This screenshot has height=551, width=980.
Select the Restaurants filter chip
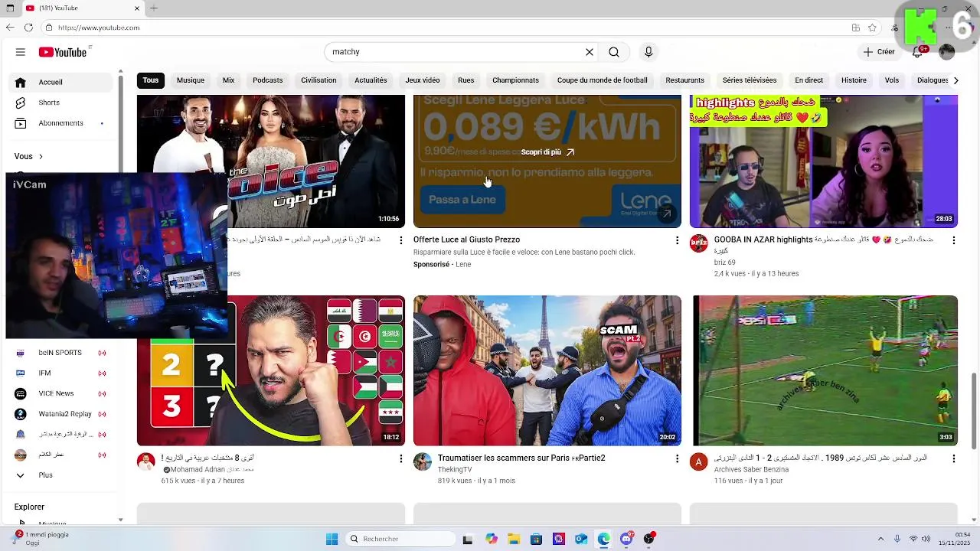pyautogui.click(x=685, y=80)
